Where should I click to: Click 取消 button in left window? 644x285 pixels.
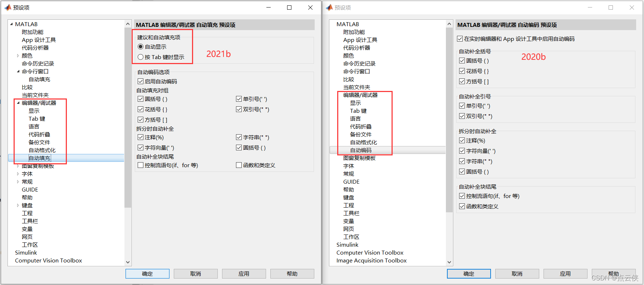tap(196, 274)
